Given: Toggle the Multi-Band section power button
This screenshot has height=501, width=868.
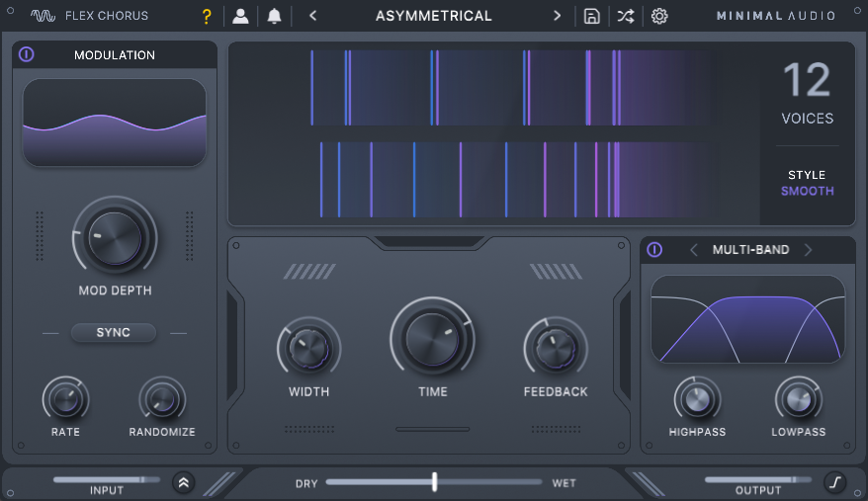Looking at the screenshot, I should (x=654, y=250).
